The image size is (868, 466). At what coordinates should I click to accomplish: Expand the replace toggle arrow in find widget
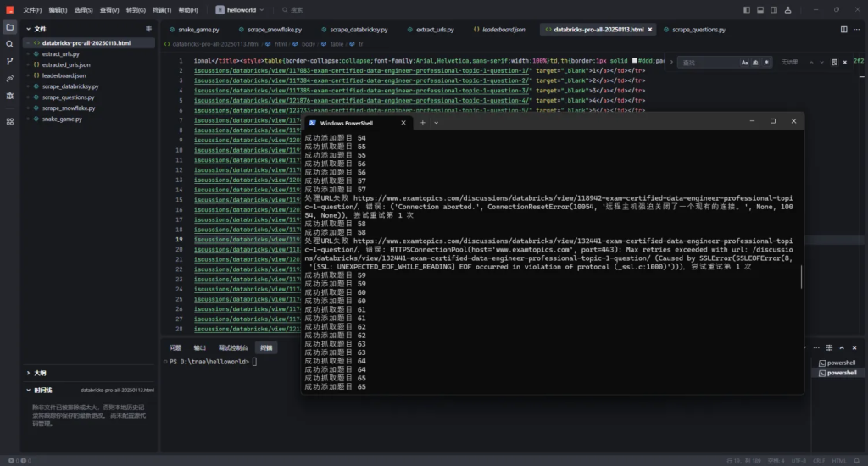671,62
